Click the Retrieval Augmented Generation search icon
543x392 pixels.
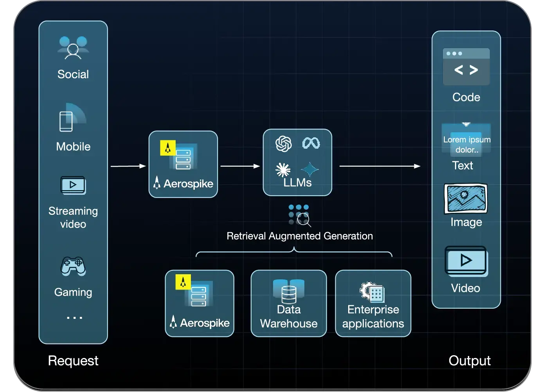[300, 216]
